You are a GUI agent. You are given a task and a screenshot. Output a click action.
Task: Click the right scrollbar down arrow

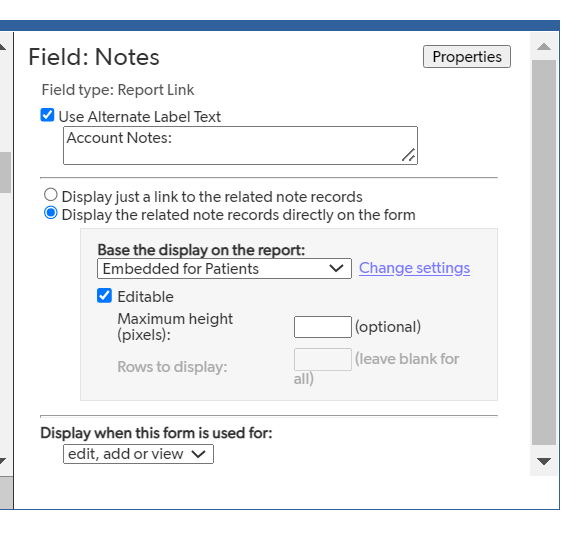click(544, 462)
